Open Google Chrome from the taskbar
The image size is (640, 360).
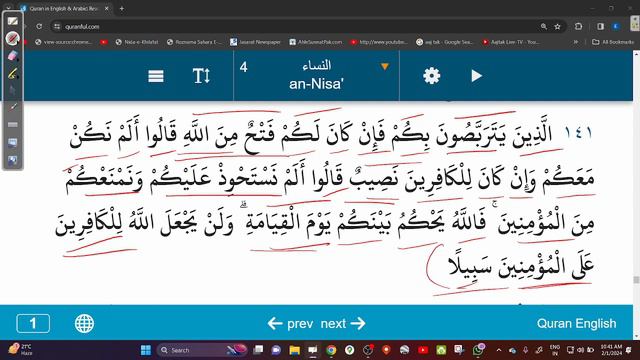(331, 350)
